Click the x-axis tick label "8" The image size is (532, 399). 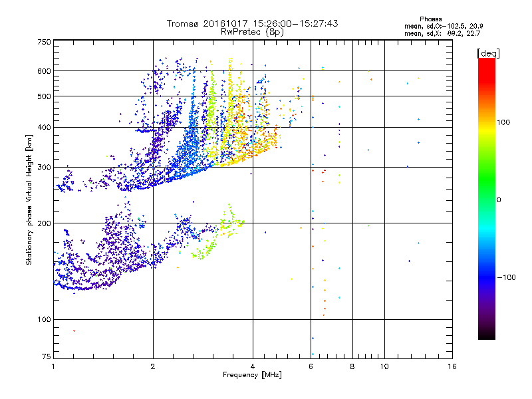[x=352, y=367]
